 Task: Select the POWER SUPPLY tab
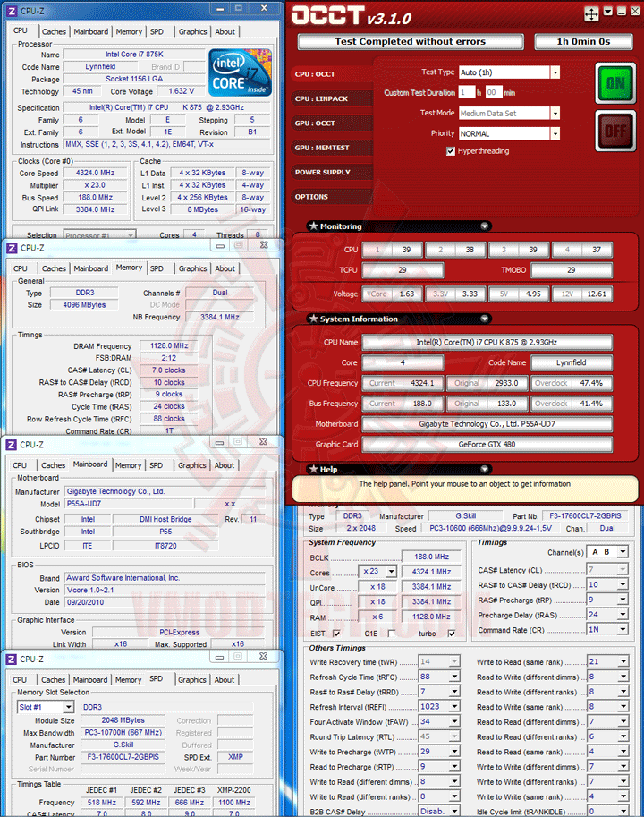pyautogui.click(x=332, y=172)
